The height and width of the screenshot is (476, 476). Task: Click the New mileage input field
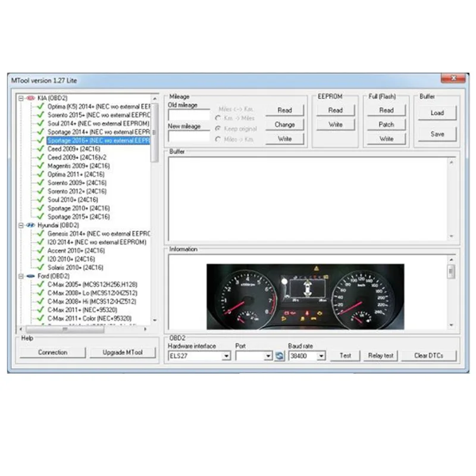click(x=189, y=136)
